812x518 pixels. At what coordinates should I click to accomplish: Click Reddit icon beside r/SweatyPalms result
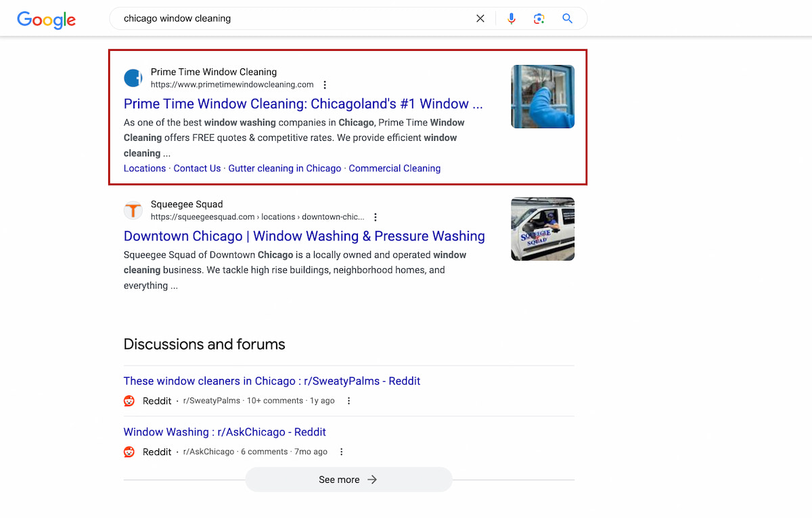click(x=129, y=401)
